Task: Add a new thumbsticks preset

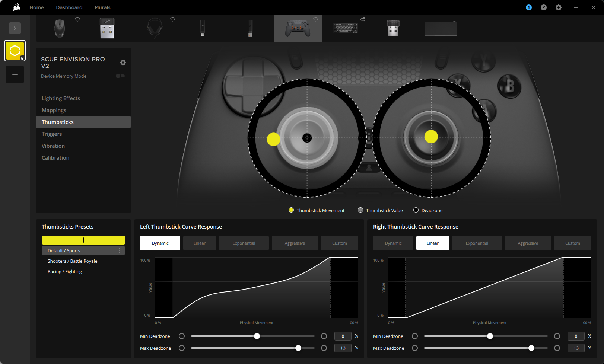Action: click(x=83, y=240)
